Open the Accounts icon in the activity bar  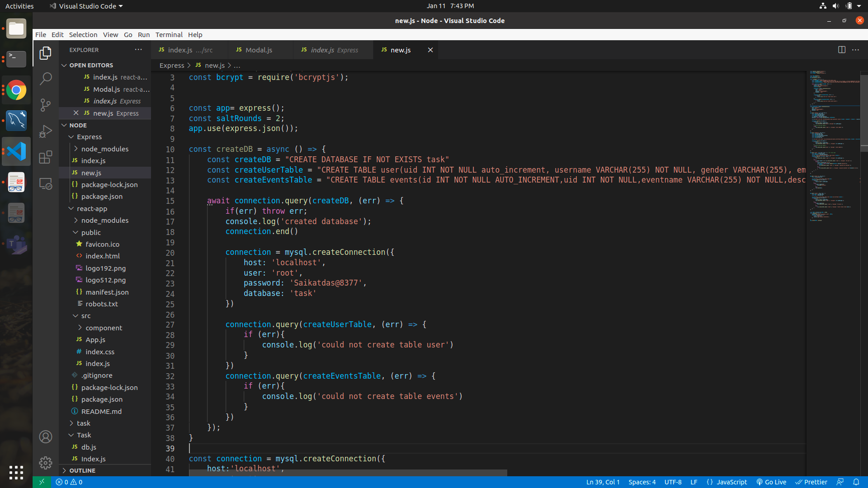point(46,436)
